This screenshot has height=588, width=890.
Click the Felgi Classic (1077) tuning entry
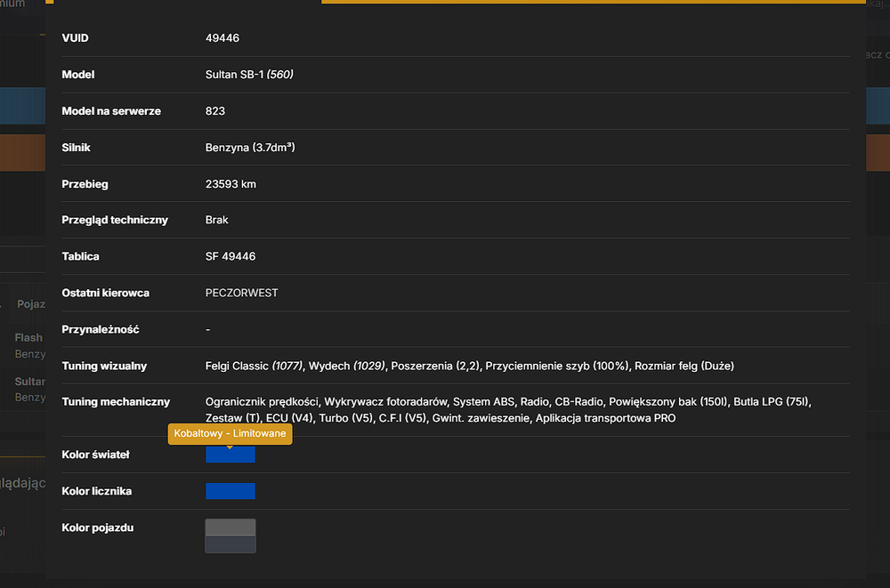click(254, 366)
